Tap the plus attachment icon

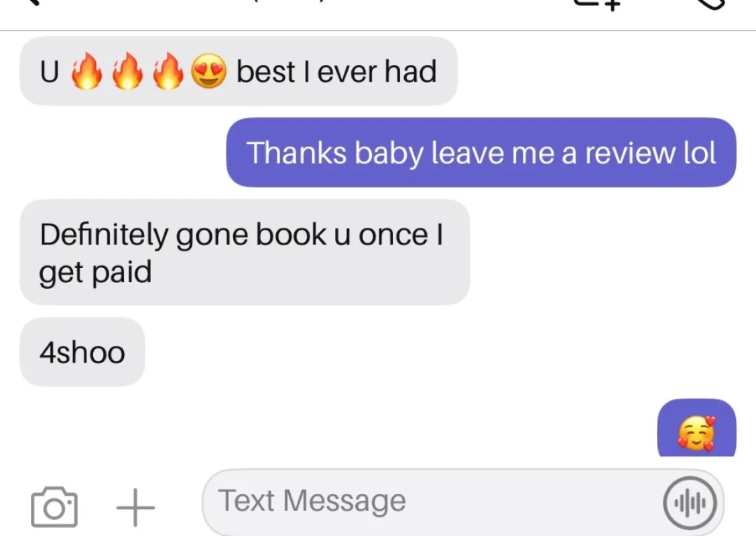pos(135,507)
